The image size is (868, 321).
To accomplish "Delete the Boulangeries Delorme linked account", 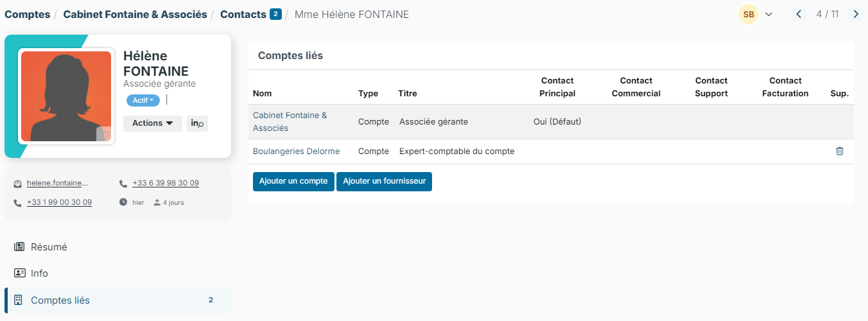I will 839,151.
